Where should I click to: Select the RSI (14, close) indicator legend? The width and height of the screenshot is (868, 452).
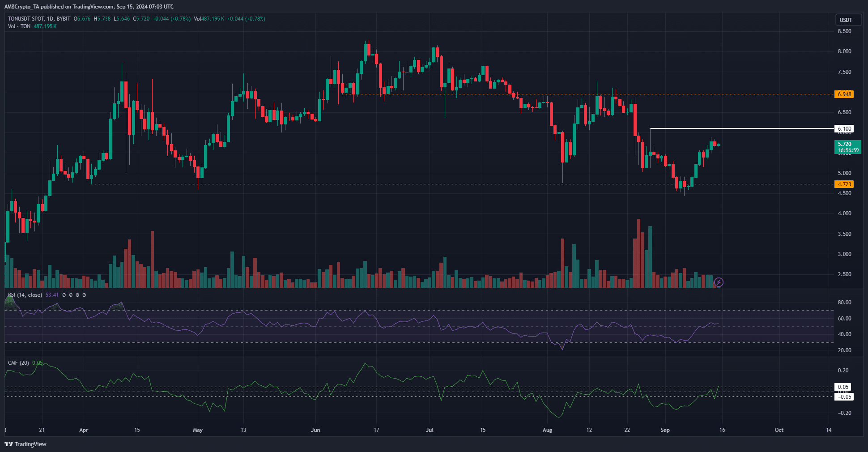25,295
